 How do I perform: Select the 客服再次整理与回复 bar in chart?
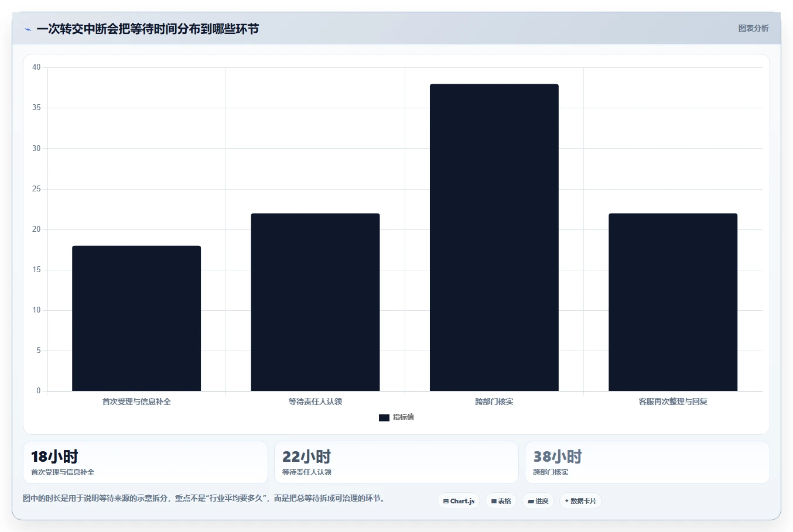(x=673, y=302)
